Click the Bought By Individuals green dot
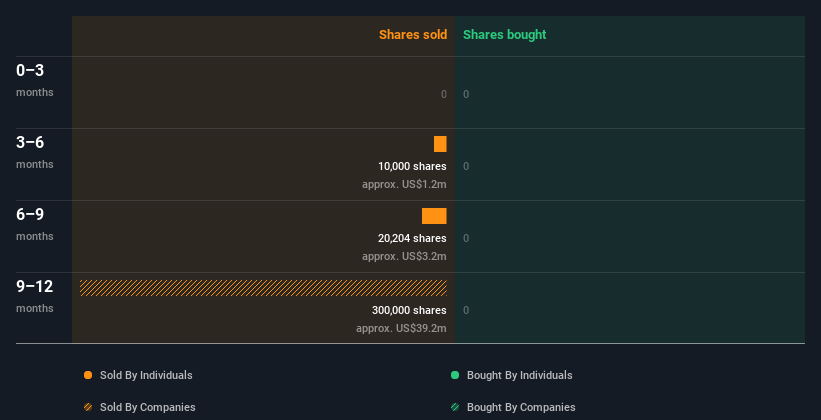This screenshot has height=420, width=821. point(455,375)
